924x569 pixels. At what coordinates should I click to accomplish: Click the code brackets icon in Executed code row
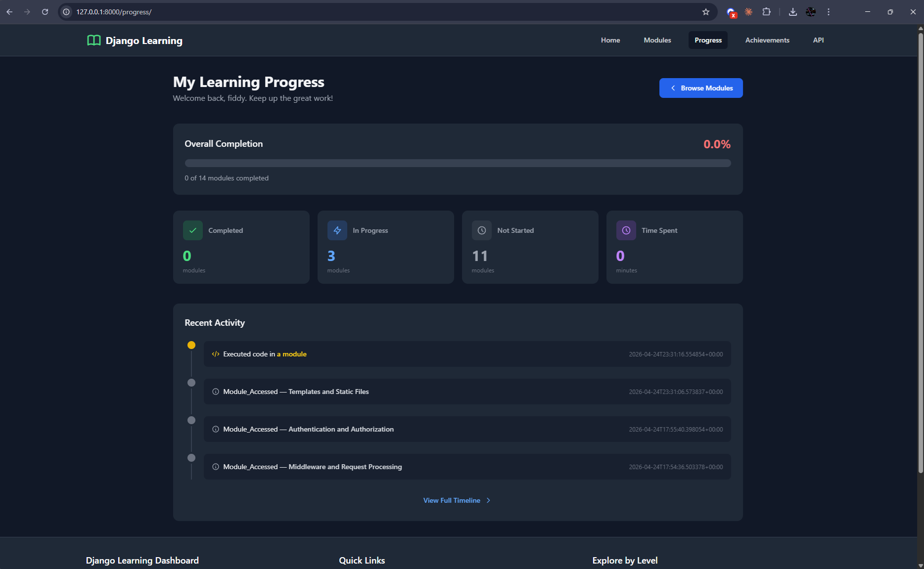[216, 354]
